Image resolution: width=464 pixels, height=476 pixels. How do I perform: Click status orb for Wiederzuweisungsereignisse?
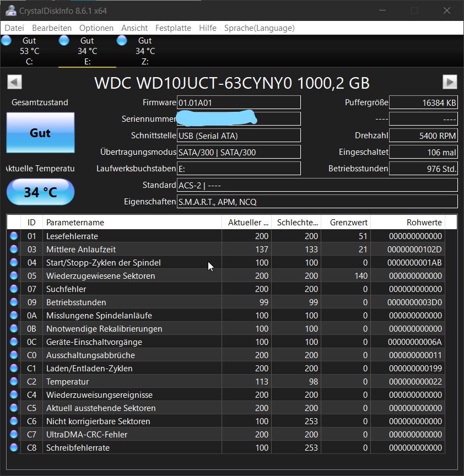click(x=14, y=394)
